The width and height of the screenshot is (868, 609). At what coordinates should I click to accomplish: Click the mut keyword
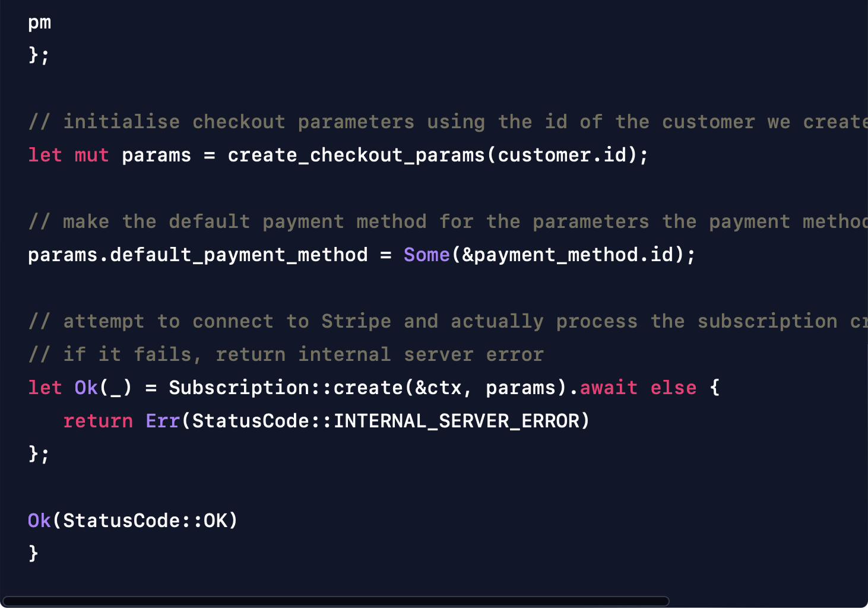91,156
